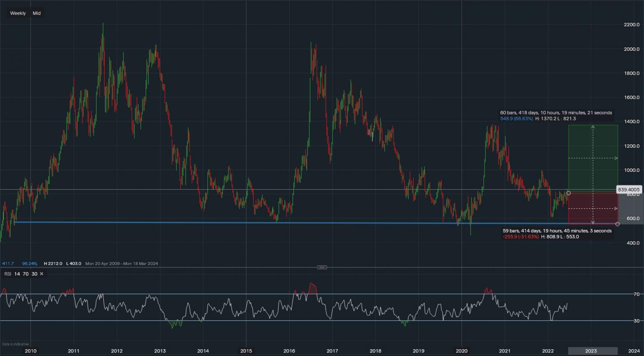644x356 pixels.
Task: Click the 839.4005 current price label
Action: pyautogui.click(x=629, y=190)
